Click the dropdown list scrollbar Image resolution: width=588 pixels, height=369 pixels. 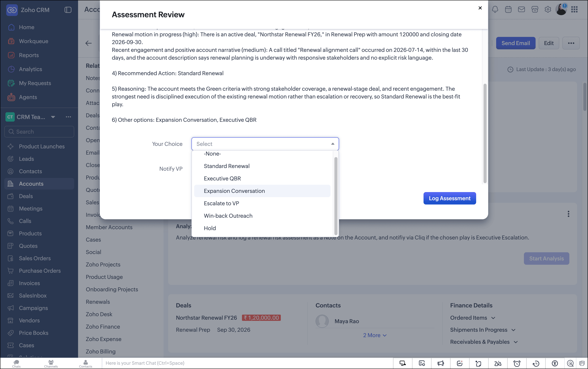pos(336,196)
